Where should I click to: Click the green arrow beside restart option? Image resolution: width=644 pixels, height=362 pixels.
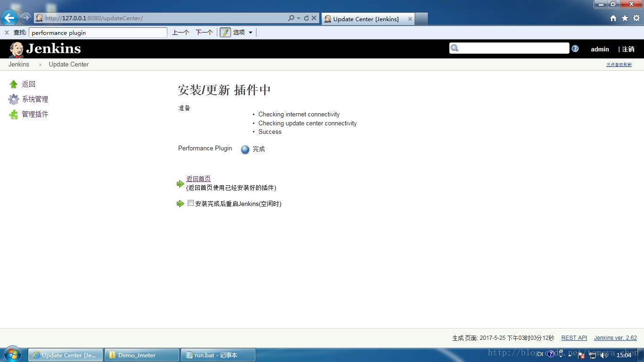(181, 204)
